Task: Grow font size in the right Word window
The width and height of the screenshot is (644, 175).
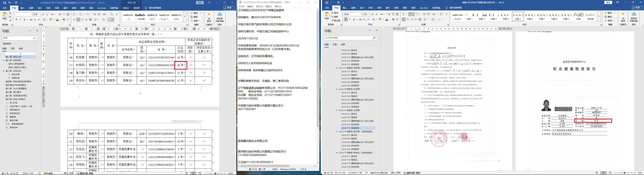Action: click(x=373, y=14)
